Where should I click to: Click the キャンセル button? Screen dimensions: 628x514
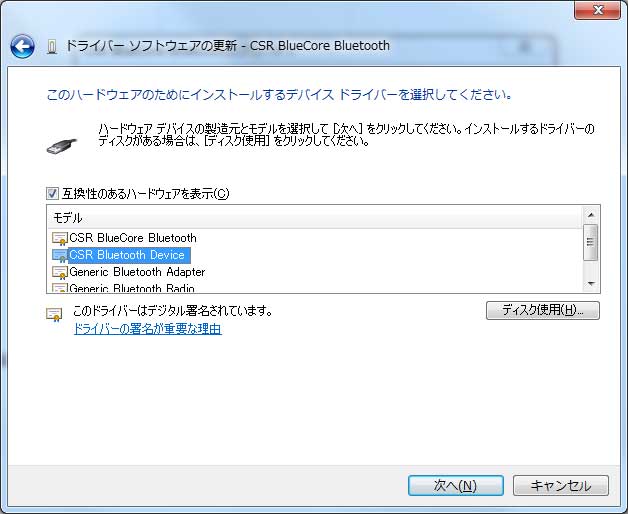tap(561, 486)
